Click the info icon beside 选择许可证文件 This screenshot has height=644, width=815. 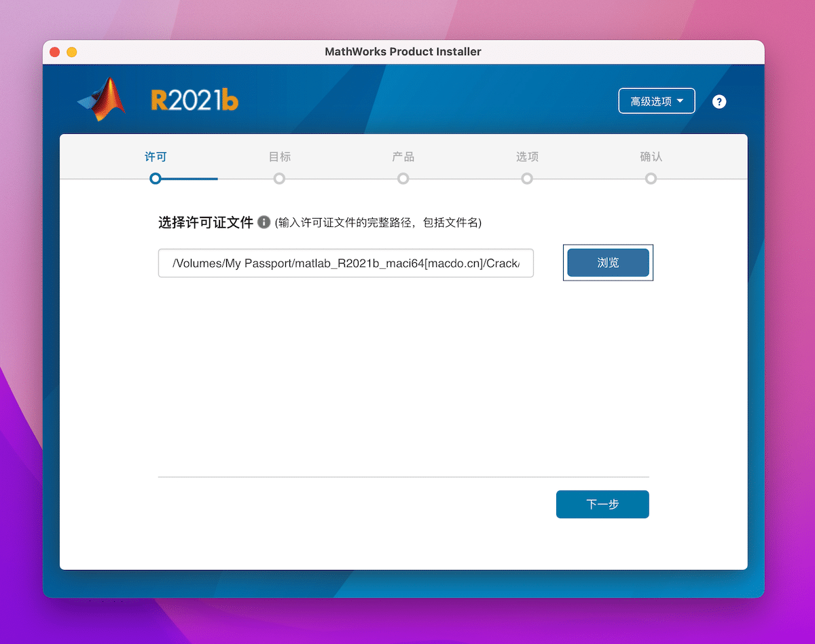click(264, 222)
